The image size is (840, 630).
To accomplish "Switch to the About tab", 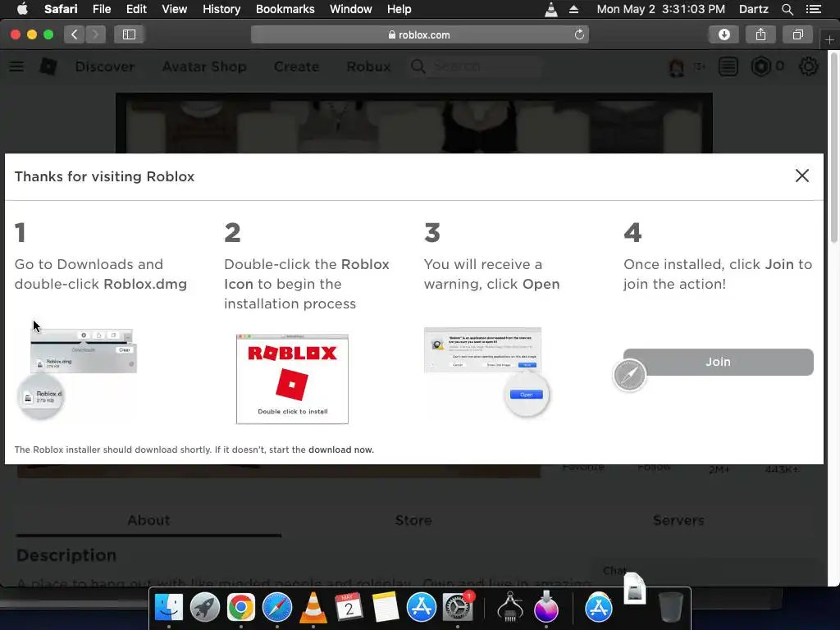I will pyautogui.click(x=148, y=520).
